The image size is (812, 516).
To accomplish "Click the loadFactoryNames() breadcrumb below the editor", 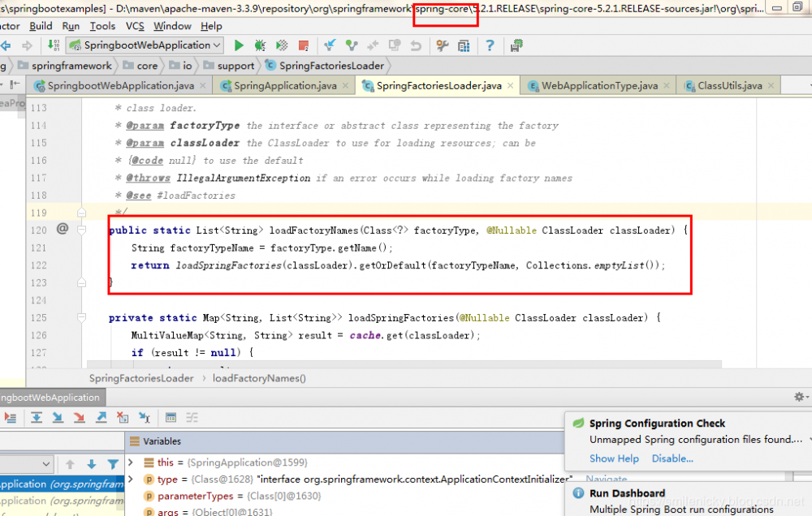I will click(259, 378).
